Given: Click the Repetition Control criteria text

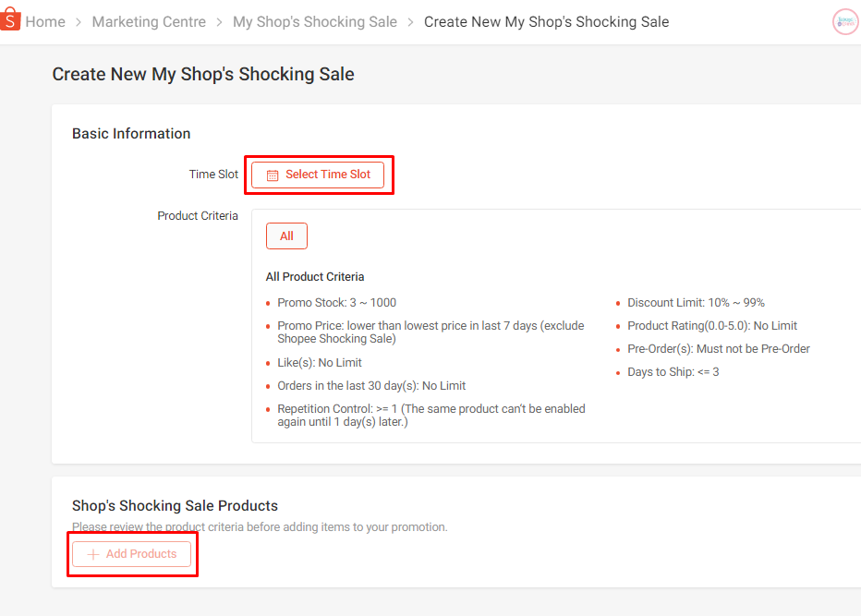Looking at the screenshot, I should 431,415.
